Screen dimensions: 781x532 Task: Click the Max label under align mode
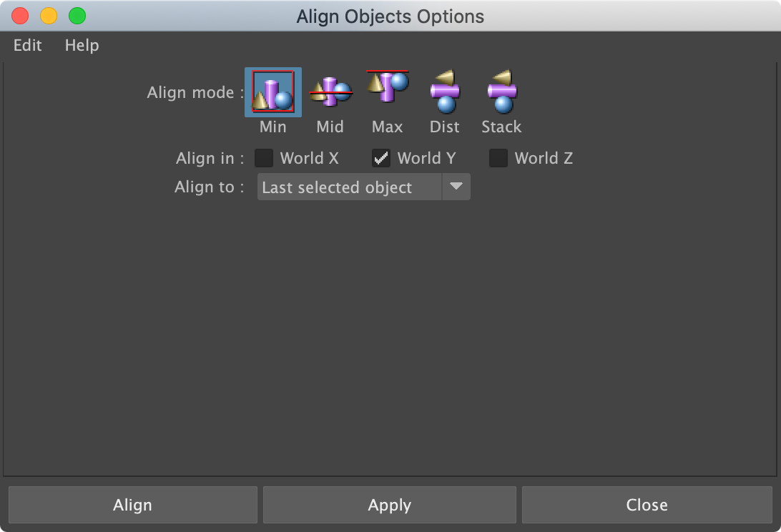coord(387,127)
